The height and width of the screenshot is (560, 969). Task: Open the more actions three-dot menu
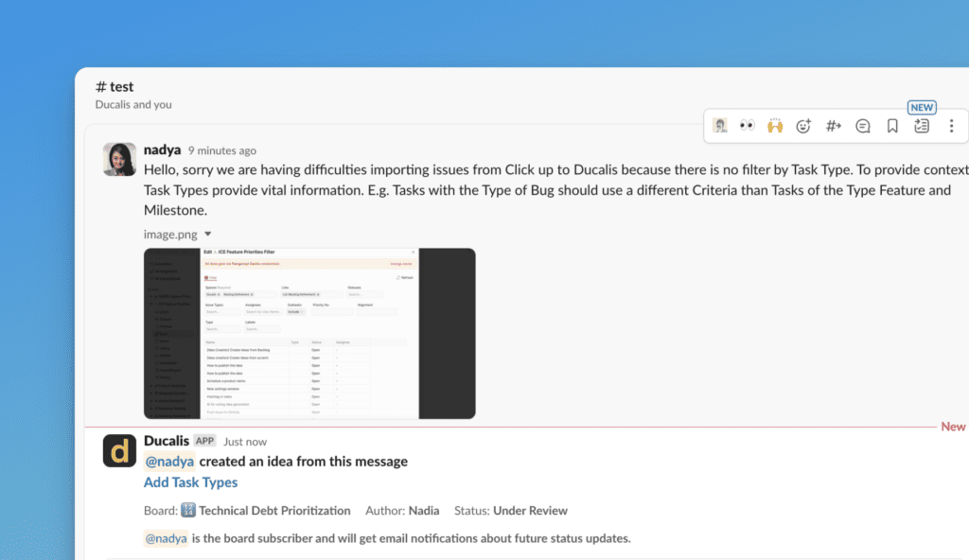pos(951,126)
